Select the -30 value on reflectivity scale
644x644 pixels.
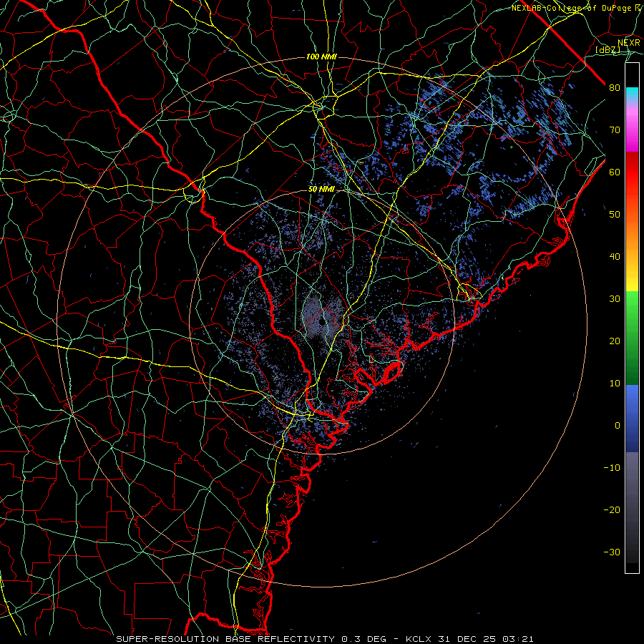(612, 552)
